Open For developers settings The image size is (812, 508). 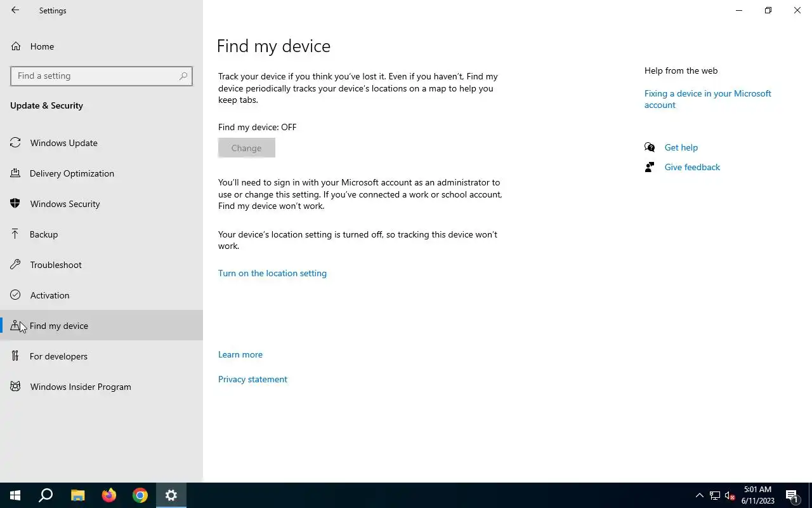point(101,356)
